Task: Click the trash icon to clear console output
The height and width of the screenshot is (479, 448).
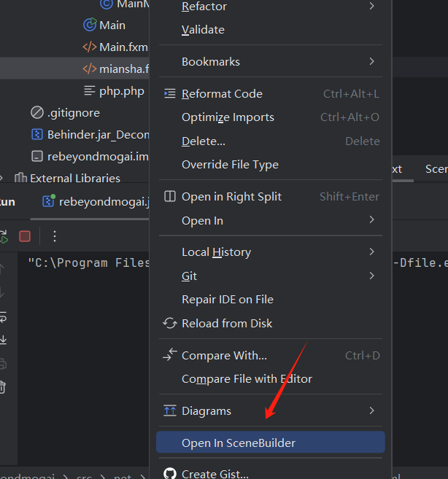Action: tap(2, 387)
